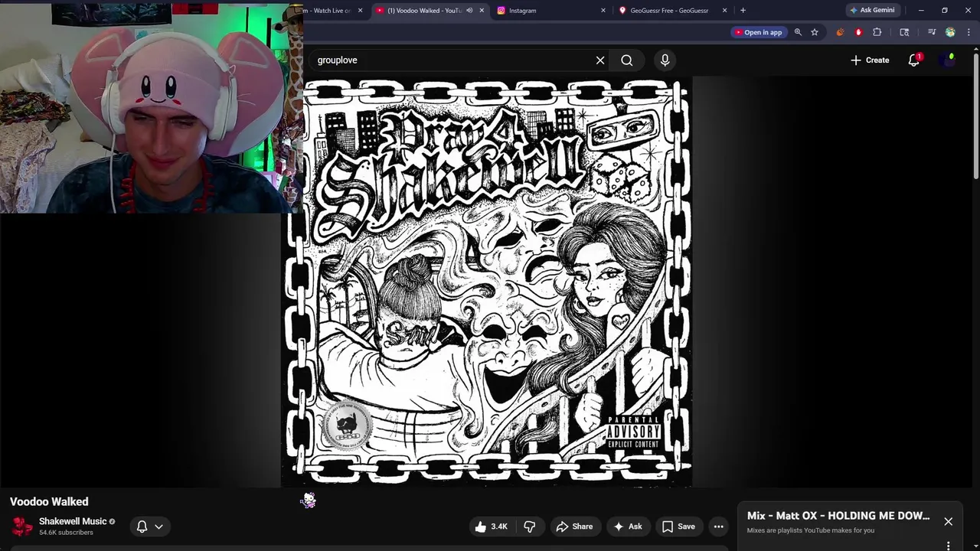Open the orange extension icon

pyautogui.click(x=840, y=32)
